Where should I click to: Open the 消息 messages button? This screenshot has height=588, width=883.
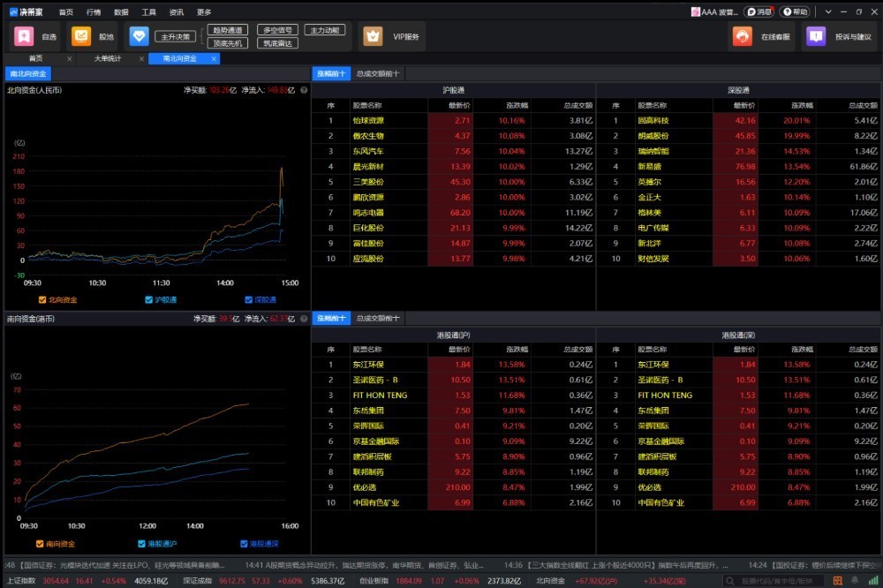point(758,12)
